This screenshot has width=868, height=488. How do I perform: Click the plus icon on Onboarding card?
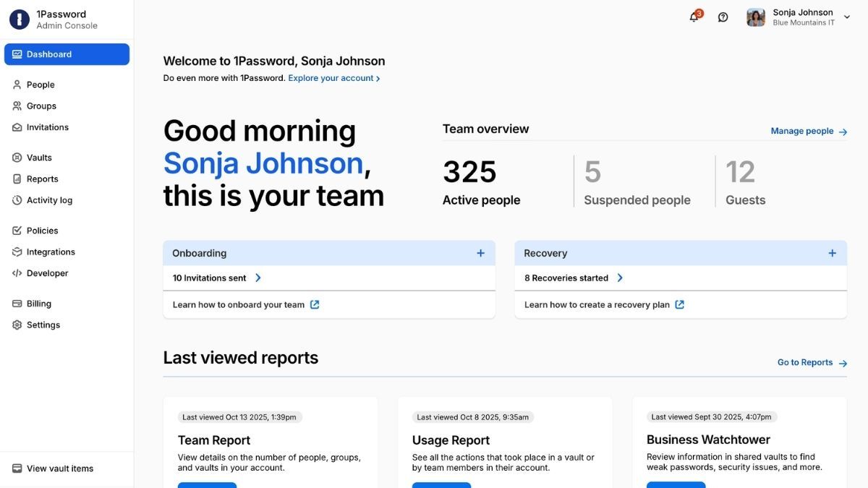tap(480, 253)
